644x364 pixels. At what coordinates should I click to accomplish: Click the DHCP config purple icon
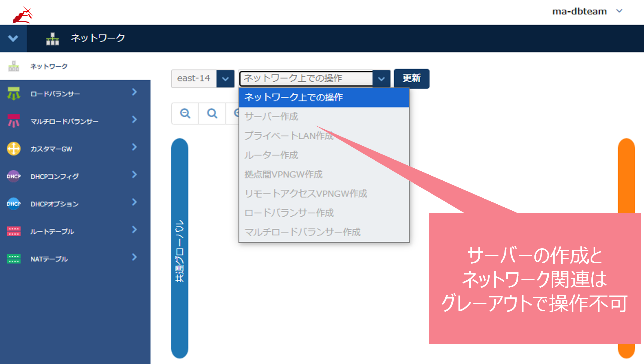(14, 176)
